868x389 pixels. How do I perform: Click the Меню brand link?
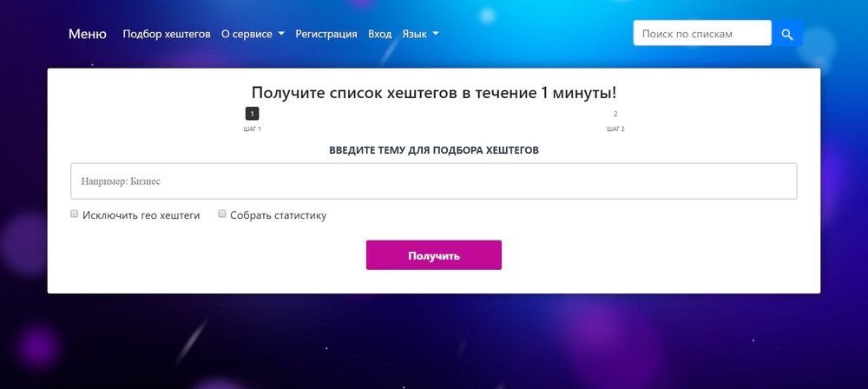click(88, 34)
